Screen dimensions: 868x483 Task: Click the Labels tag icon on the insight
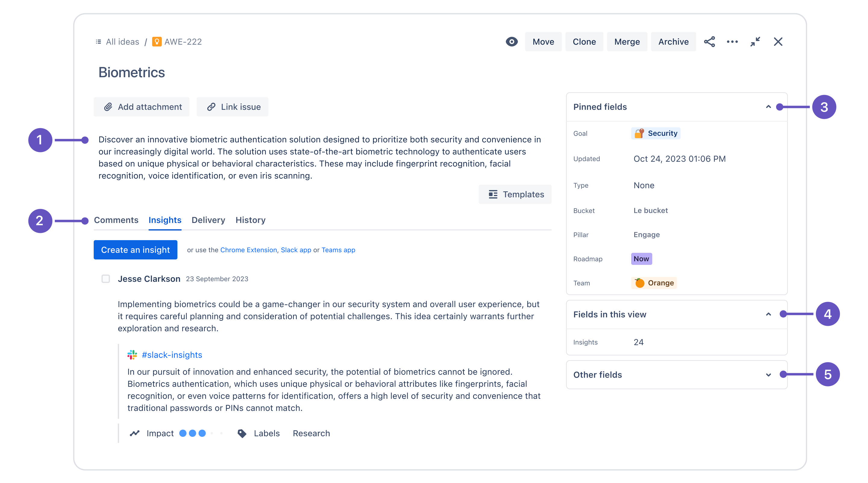[242, 433]
